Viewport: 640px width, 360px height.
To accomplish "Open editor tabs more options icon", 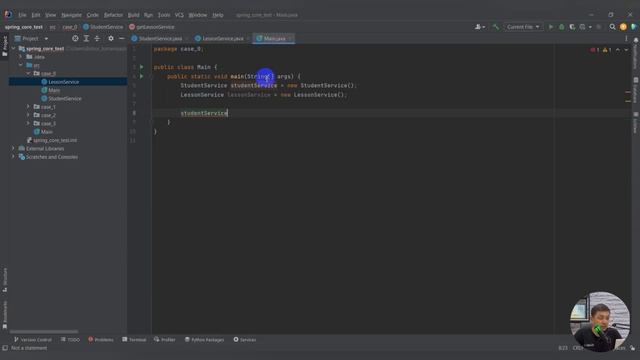I will [626, 38].
